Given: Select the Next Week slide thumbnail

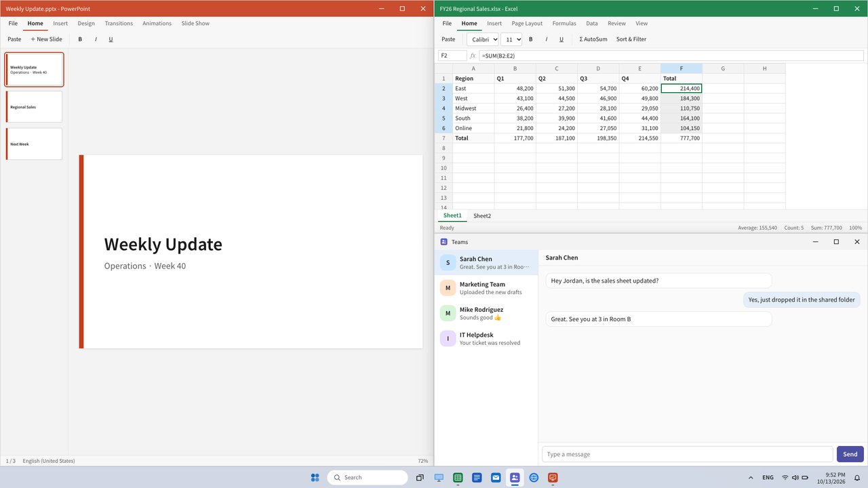Looking at the screenshot, I should (x=35, y=144).
